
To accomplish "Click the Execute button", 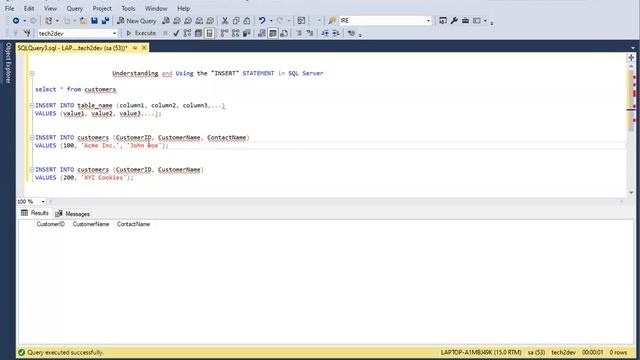I will coord(141,33).
